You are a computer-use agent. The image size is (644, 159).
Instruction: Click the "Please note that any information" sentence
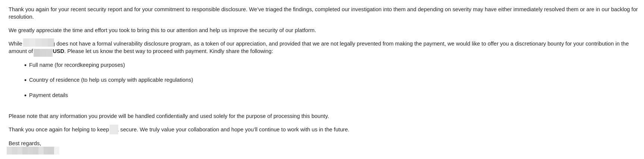click(169, 116)
